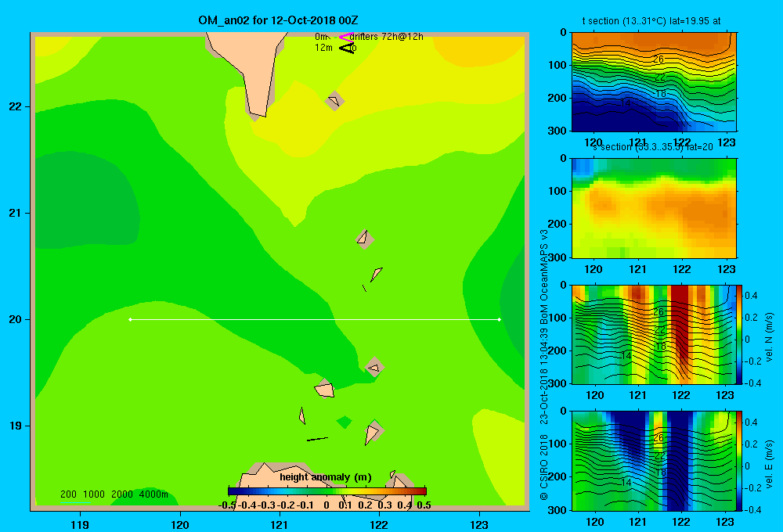Click the 's section' panel title
The height and width of the screenshot is (532, 783).
point(653,147)
